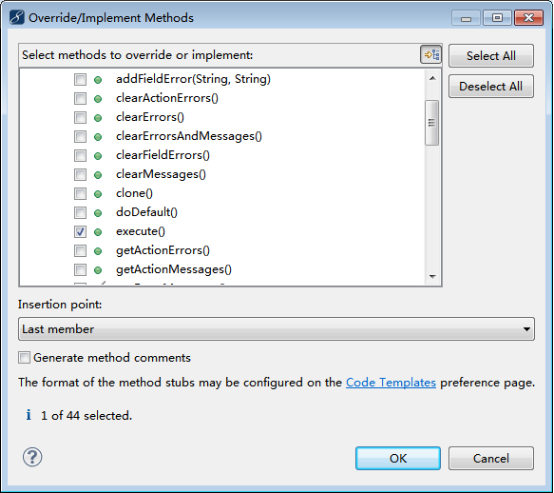Select the getActionErrors() list entry
Viewport: 554px width, 493px height.
(x=163, y=250)
